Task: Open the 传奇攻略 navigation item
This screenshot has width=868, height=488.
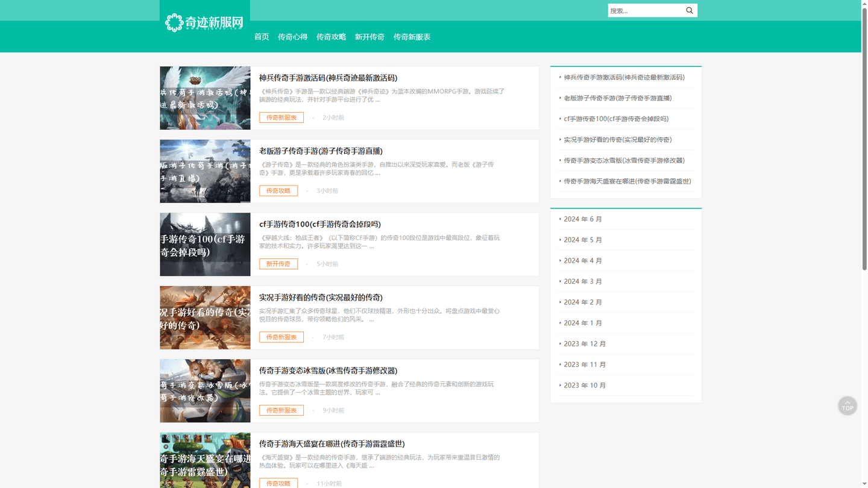Action: click(x=331, y=37)
